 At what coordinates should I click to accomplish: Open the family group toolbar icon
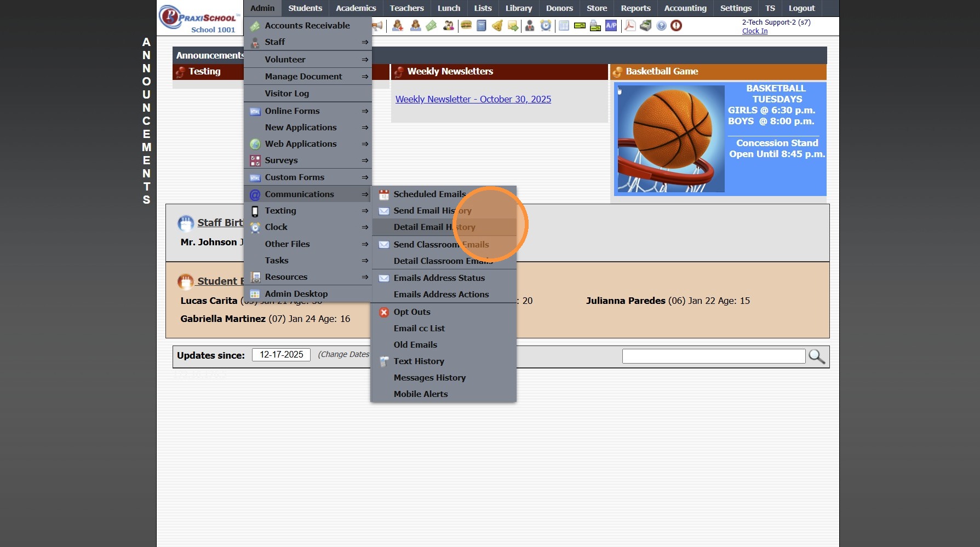(x=449, y=26)
